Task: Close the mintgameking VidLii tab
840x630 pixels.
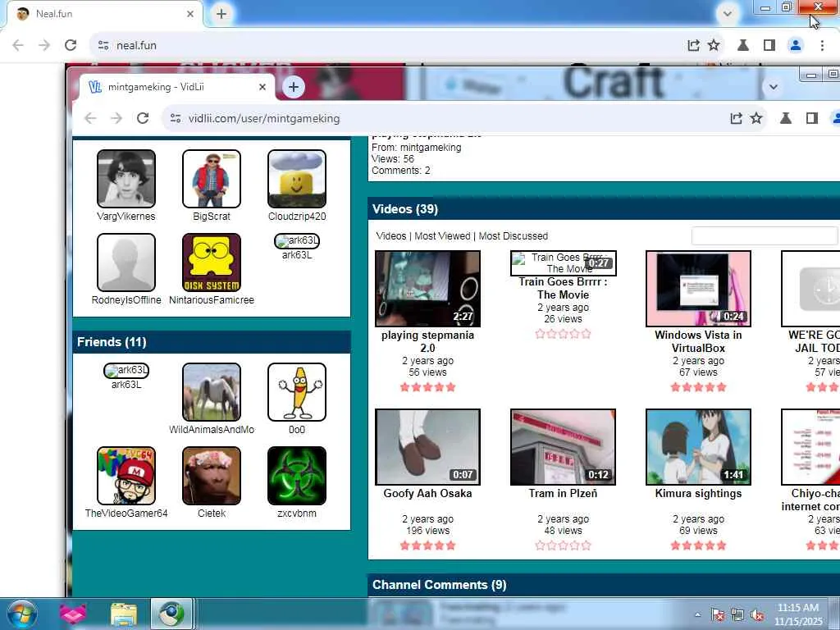Action: coord(262,87)
